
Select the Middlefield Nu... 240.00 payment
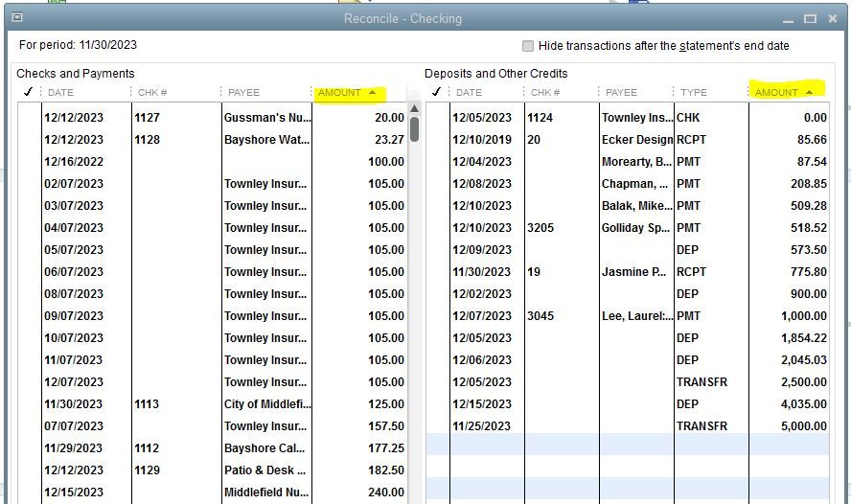click(x=212, y=493)
